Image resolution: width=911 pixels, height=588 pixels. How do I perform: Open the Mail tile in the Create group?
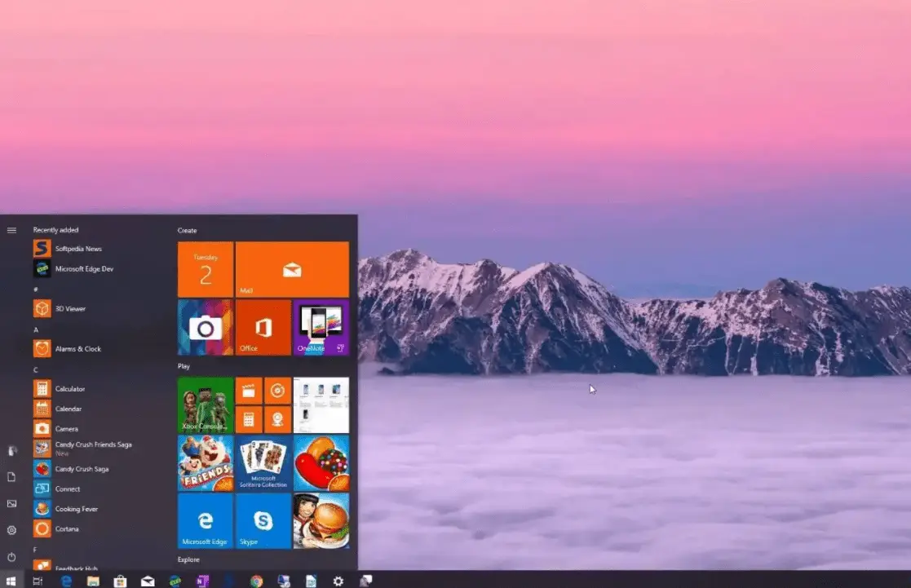pyautogui.click(x=291, y=269)
